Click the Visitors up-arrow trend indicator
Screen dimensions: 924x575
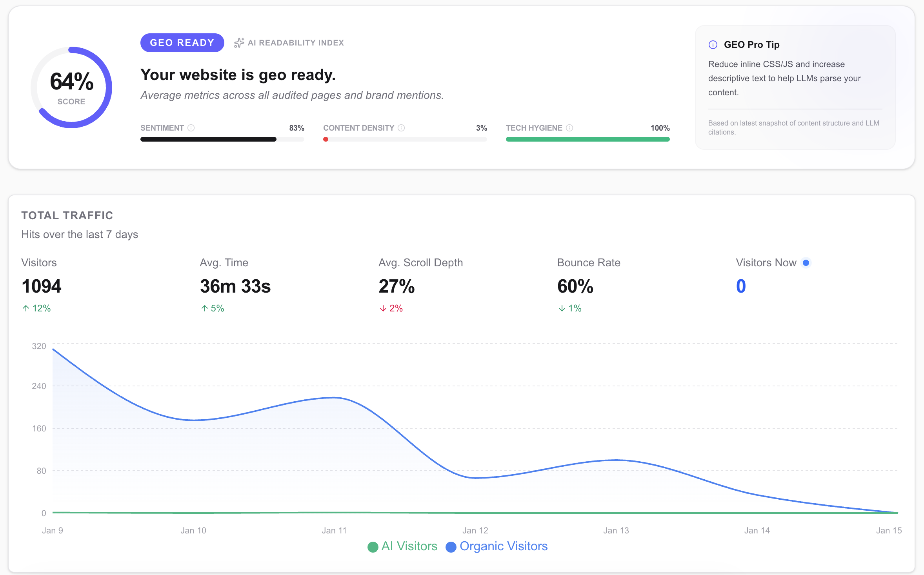point(26,308)
